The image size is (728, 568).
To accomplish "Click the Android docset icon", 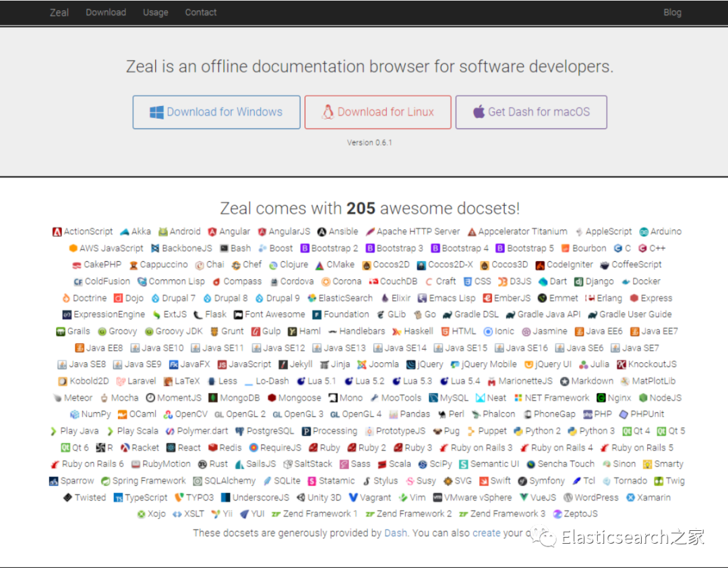I will click(x=163, y=232).
